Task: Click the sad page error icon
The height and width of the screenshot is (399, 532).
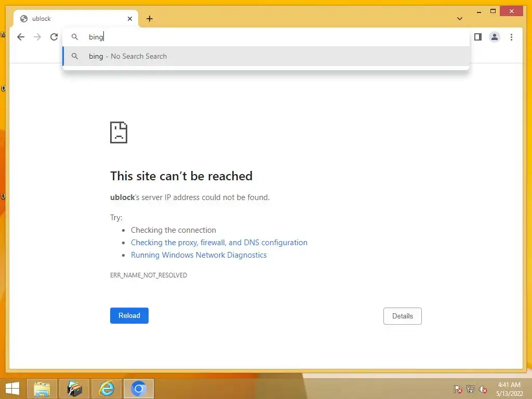Action: pyautogui.click(x=119, y=132)
